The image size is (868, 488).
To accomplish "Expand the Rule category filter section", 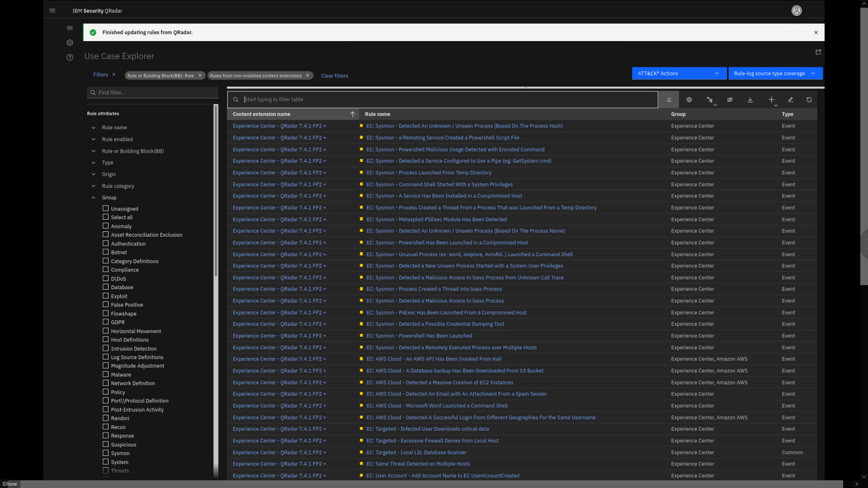I will 118,186.
